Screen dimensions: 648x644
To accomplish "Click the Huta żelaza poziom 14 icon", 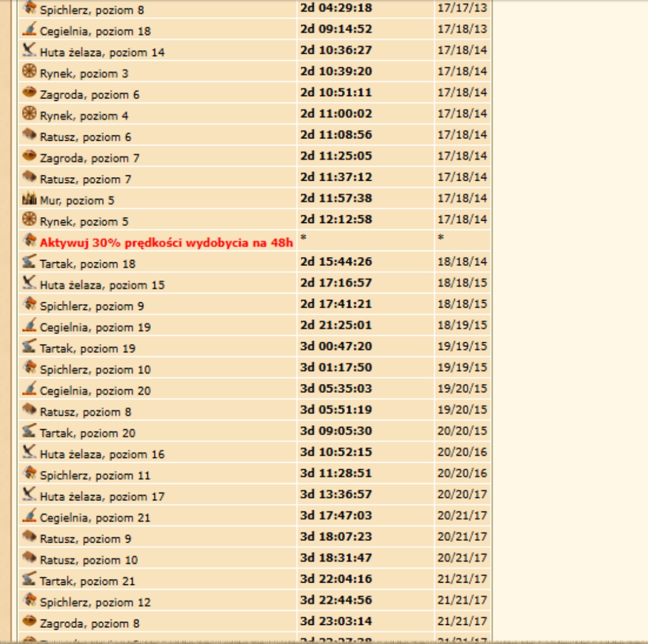I will tap(29, 50).
